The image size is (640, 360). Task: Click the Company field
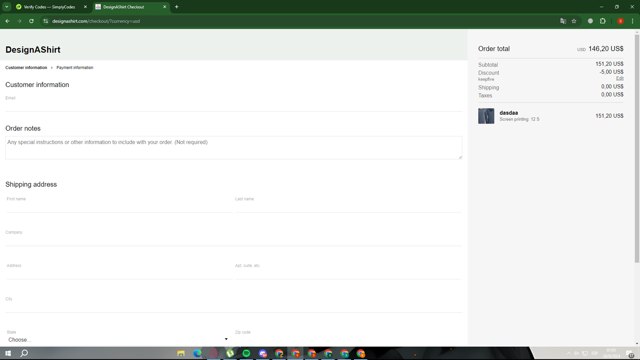(233, 240)
